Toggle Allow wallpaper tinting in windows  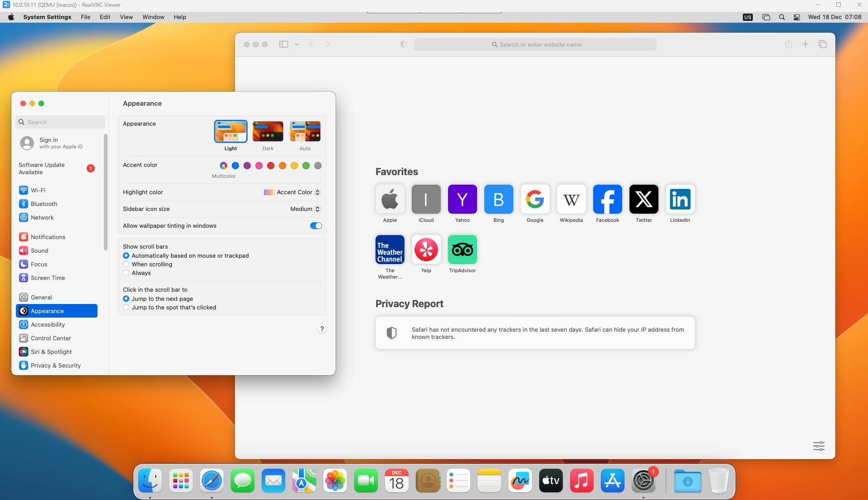pyautogui.click(x=316, y=225)
